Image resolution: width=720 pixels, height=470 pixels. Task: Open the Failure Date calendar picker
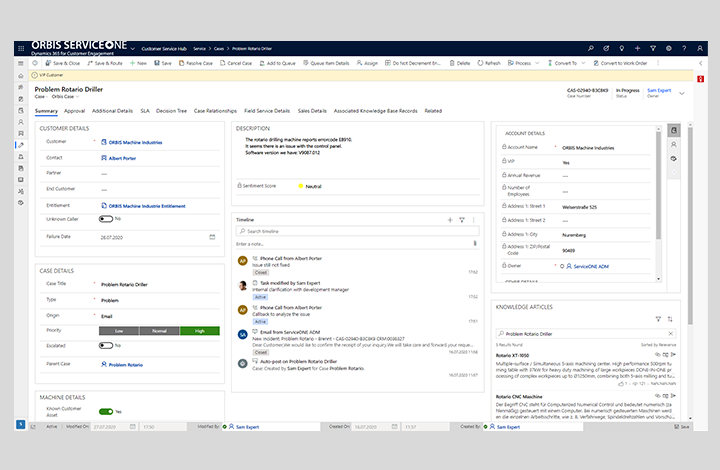[211, 237]
